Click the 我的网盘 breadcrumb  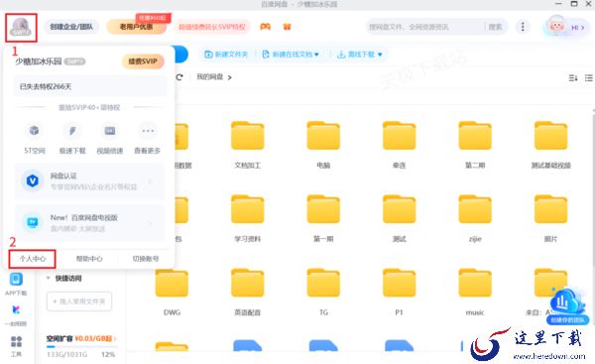click(x=210, y=77)
